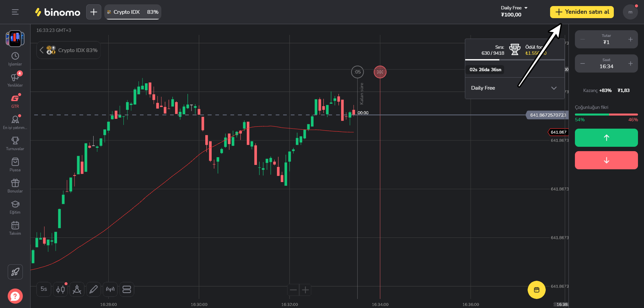Select the chart type candlestick icon

pyautogui.click(x=61, y=289)
